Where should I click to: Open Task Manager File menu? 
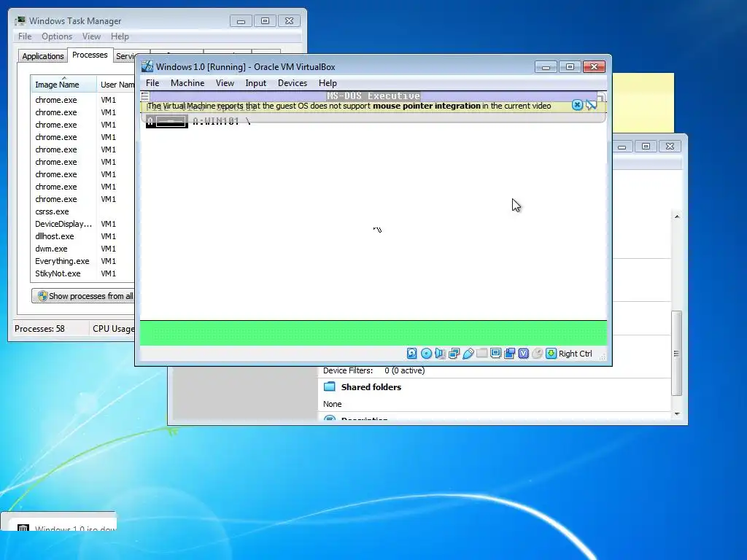click(x=25, y=36)
